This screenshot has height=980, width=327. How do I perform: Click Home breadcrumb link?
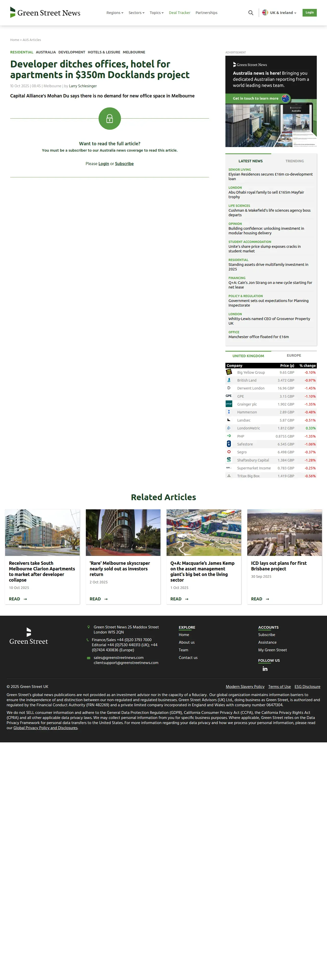tap(15, 40)
